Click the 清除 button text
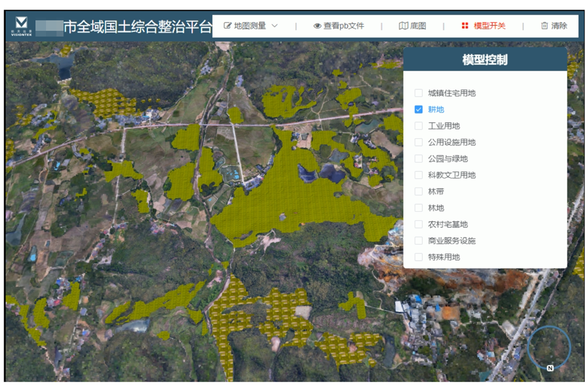The height and width of the screenshot is (387, 588). [559, 26]
